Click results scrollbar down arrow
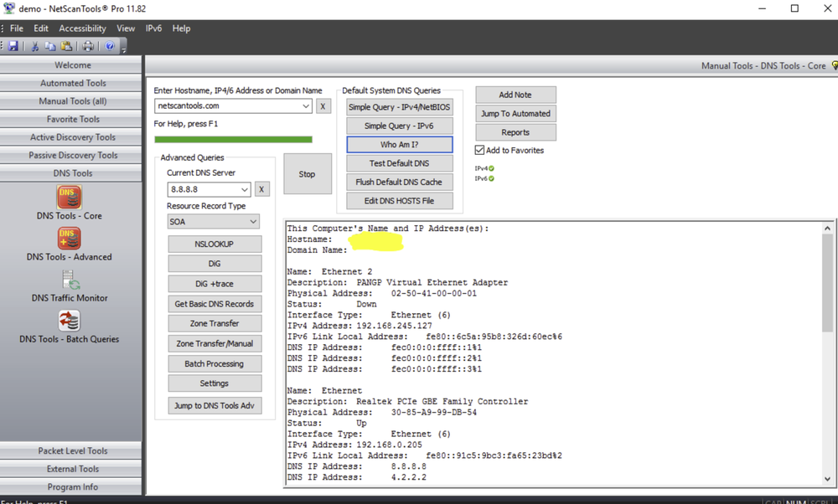This screenshot has height=504, width=838. tap(827, 479)
